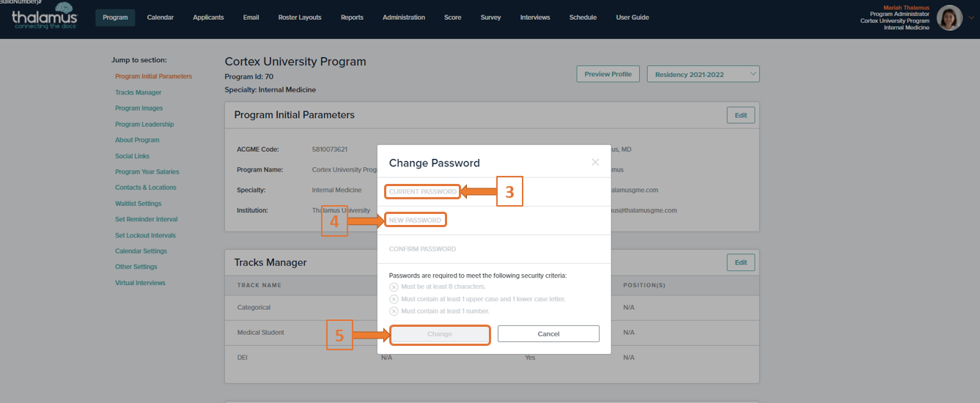Image resolution: width=980 pixels, height=403 pixels.
Task: Open the Calendar menu item
Action: [x=160, y=18]
